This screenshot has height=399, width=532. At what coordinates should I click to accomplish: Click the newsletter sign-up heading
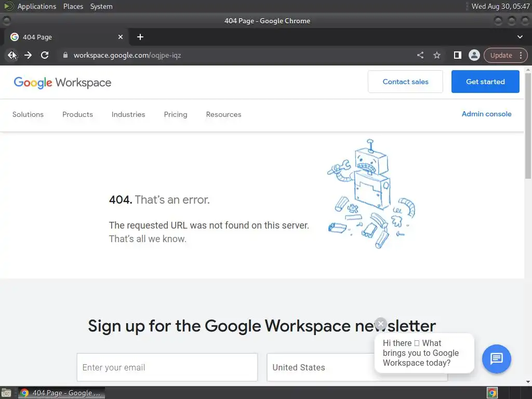click(262, 326)
